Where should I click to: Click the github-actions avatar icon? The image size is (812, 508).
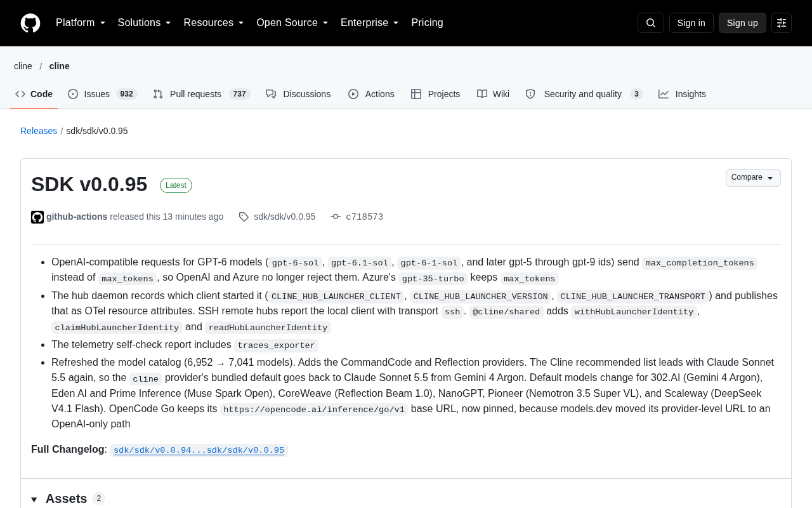[37, 217]
